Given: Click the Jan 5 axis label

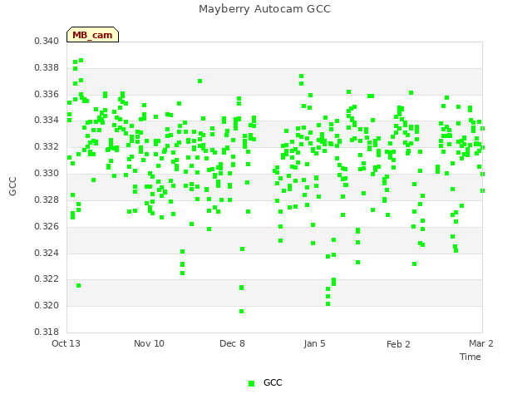Looking at the screenshot, I should click(314, 343).
